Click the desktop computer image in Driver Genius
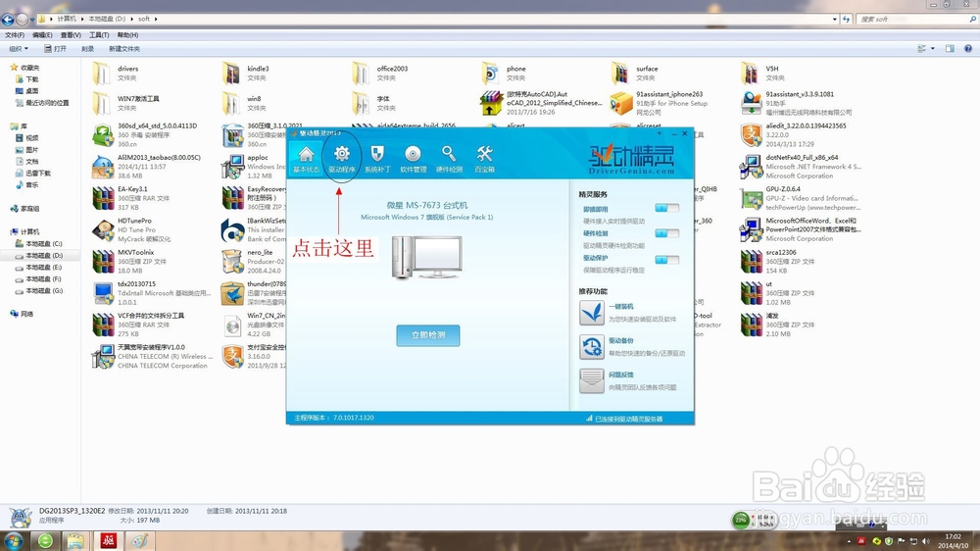 pyautogui.click(x=427, y=257)
